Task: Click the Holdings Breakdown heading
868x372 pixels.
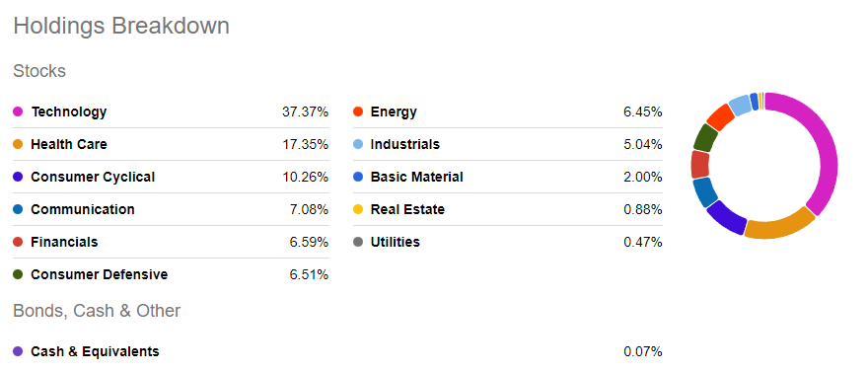Action: [x=121, y=26]
